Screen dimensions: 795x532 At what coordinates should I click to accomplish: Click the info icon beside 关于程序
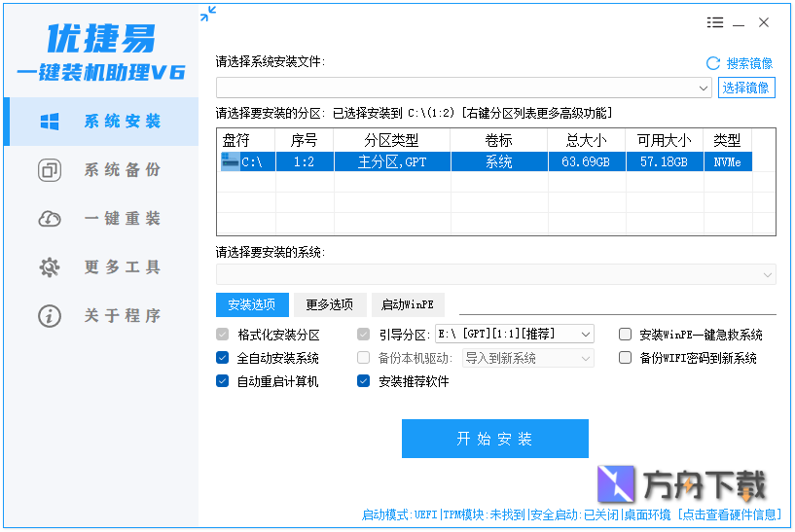pos(50,316)
